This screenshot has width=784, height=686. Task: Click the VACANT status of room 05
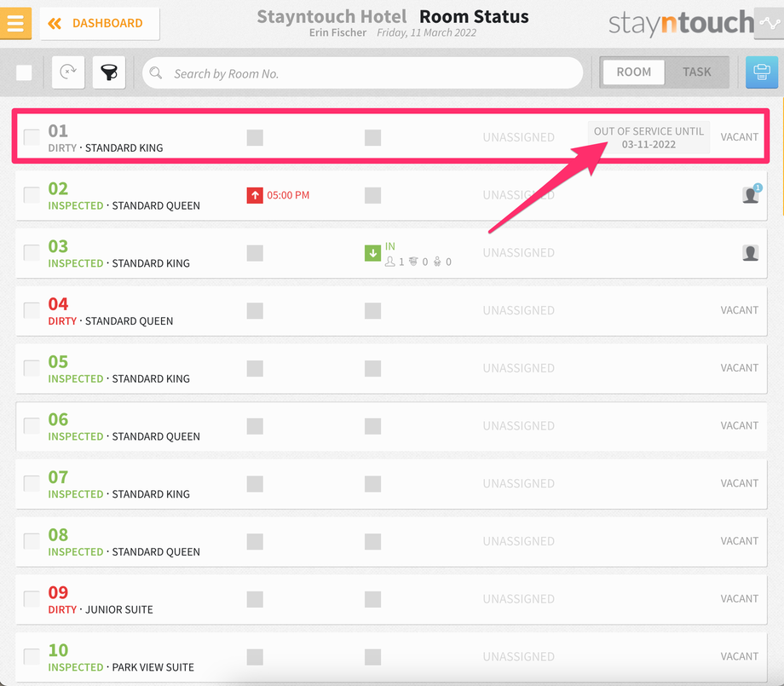click(739, 368)
